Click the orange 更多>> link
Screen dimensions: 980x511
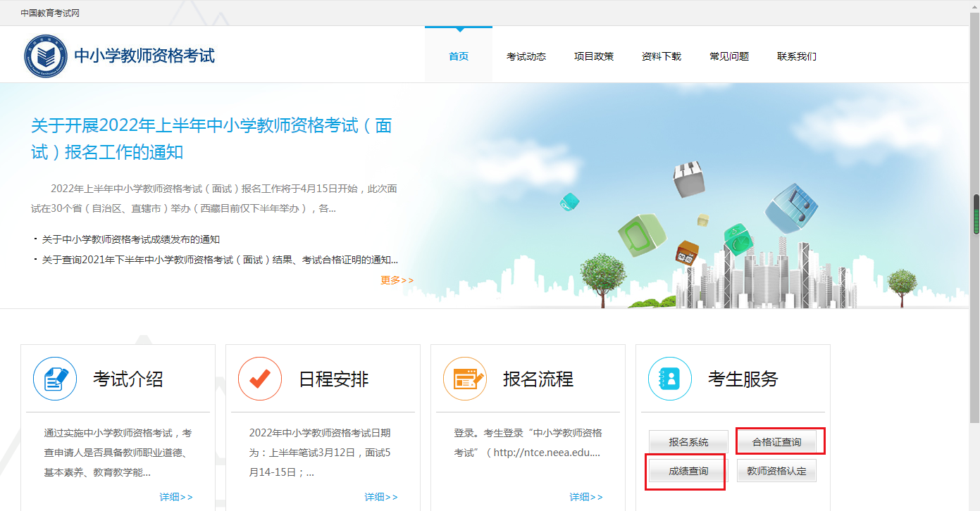397,280
